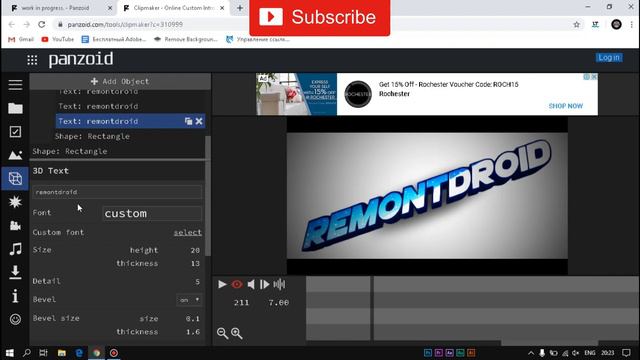The height and width of the screenshot is (360, 640).
Task: Open the smiley face panel icon
Action: click(x=15, y=319)
